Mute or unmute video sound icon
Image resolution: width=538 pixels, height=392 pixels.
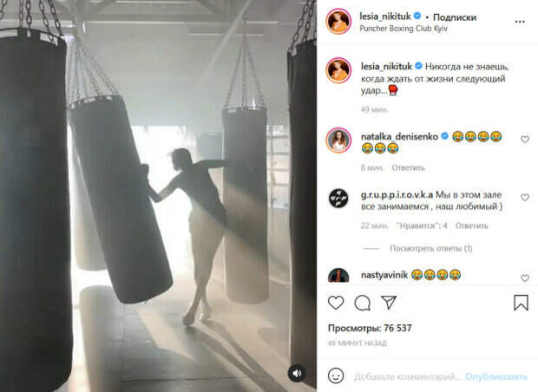point(297,373)
